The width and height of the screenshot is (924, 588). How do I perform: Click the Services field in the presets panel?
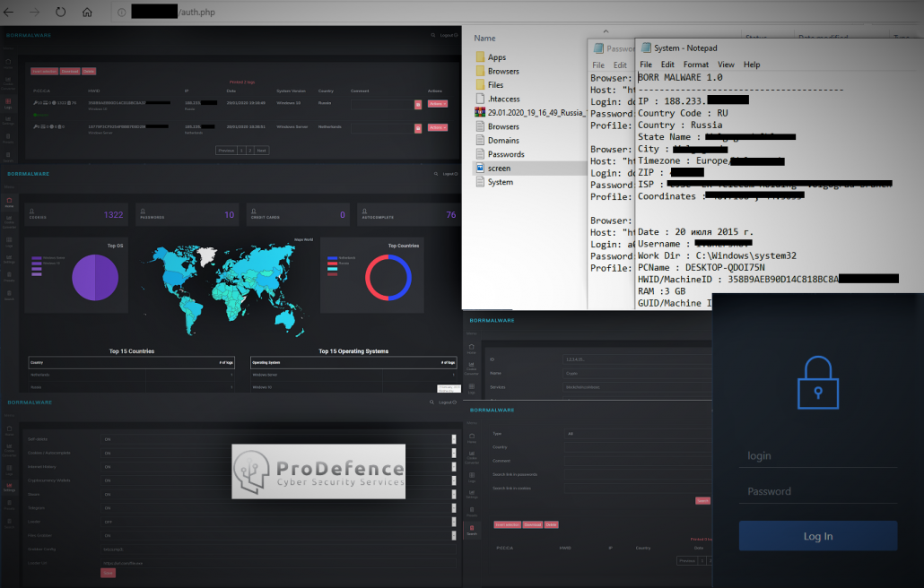pyautogui.click(x=638, y=387)
